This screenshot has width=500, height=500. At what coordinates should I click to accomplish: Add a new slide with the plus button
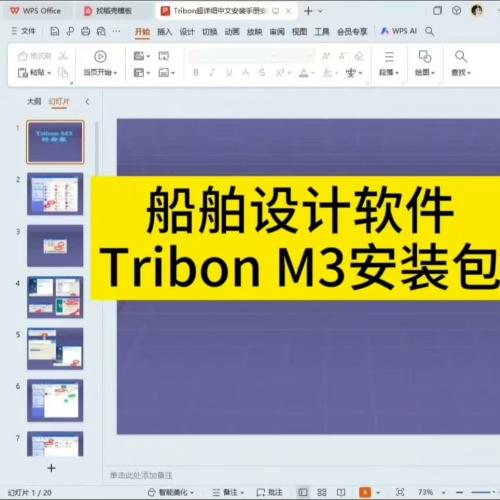[x=51, y=468]
